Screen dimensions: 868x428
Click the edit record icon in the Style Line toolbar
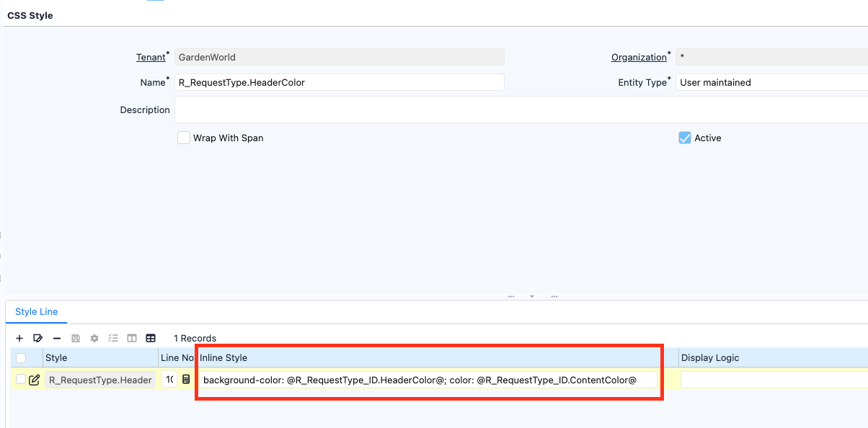[38, 338]
